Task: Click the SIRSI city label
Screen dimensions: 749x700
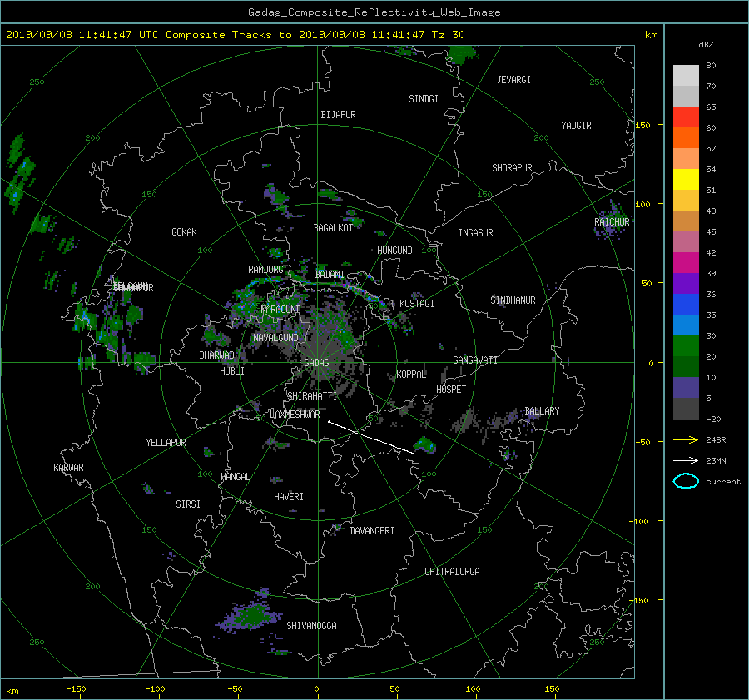Action: coord(188,504)
